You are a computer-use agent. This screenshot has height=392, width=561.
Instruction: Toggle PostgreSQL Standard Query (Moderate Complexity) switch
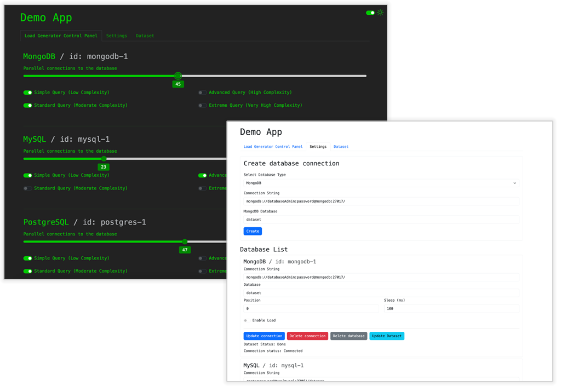(27, 272)
